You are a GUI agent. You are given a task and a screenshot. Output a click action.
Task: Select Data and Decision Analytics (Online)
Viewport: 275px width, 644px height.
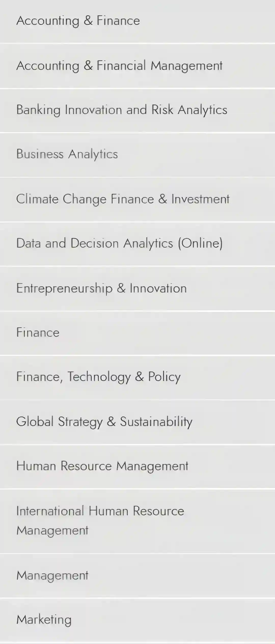[119, 243]
